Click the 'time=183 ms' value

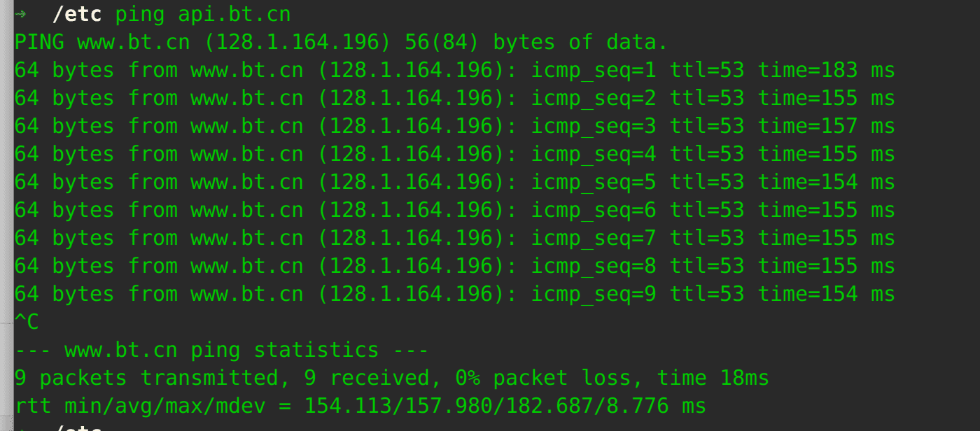(826, 70)
